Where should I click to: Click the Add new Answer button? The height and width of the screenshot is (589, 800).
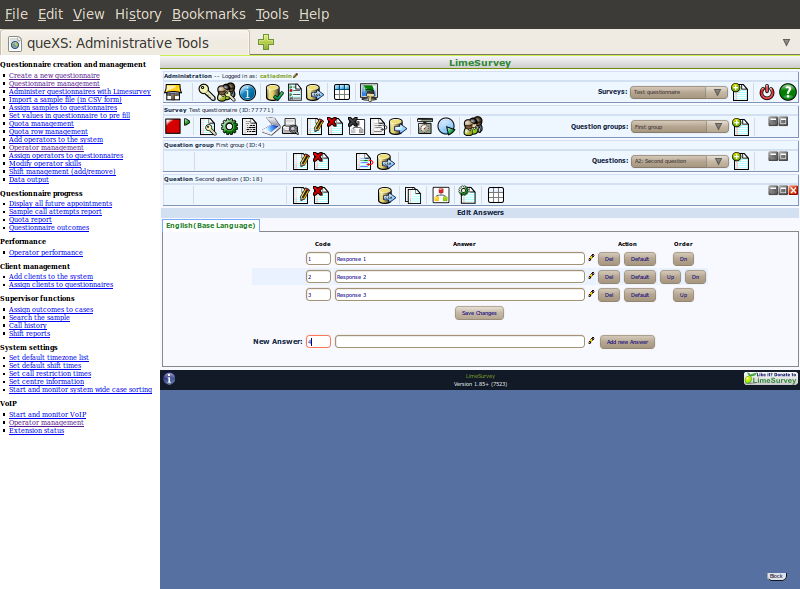tap(627, 342)
